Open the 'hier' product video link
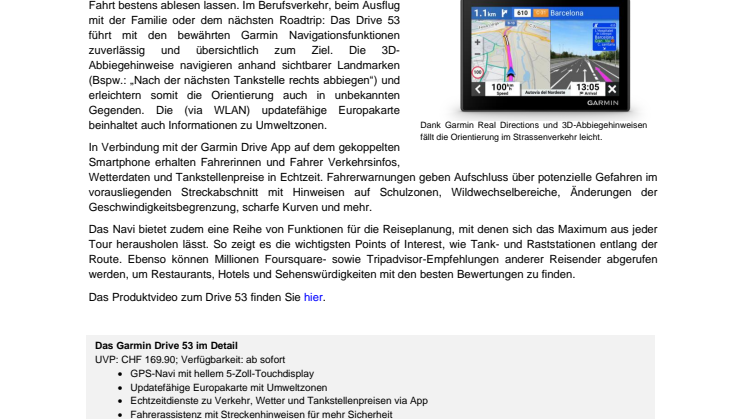The height and width of the screenshot is (419, 746). [x=313, y=297]
